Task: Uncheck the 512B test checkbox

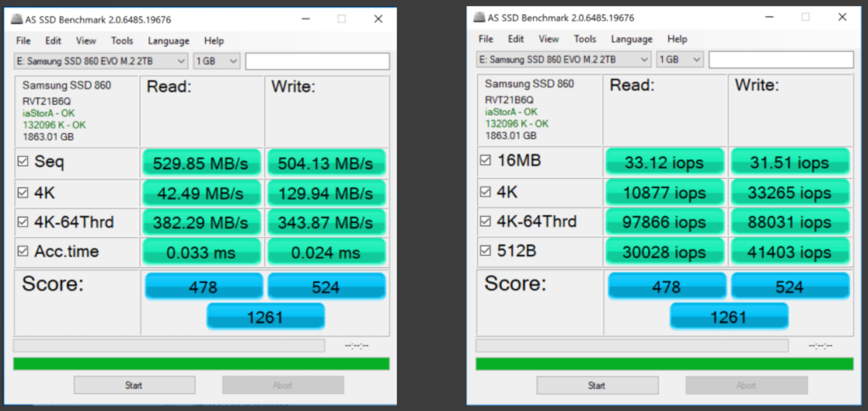Action: (x=486, y=249)
